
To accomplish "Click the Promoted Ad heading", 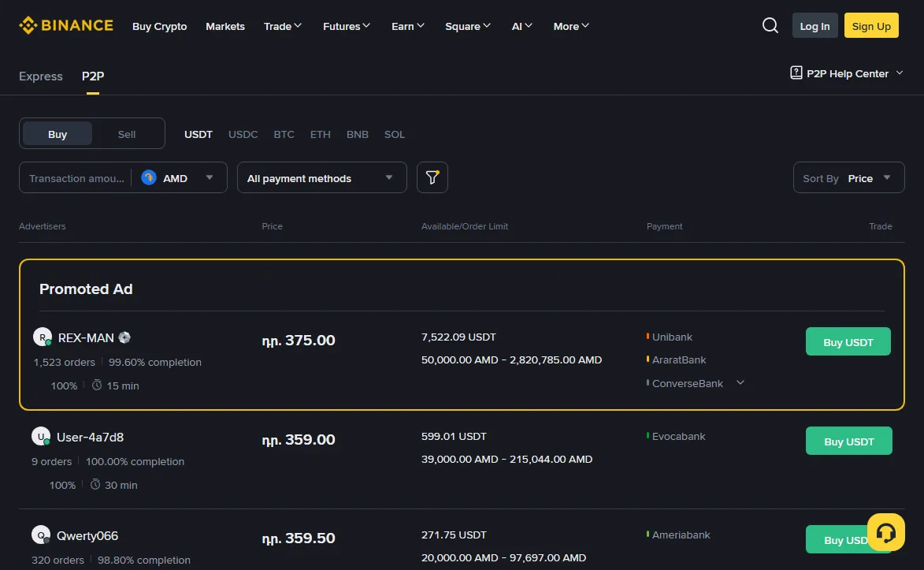I will 86,289.
